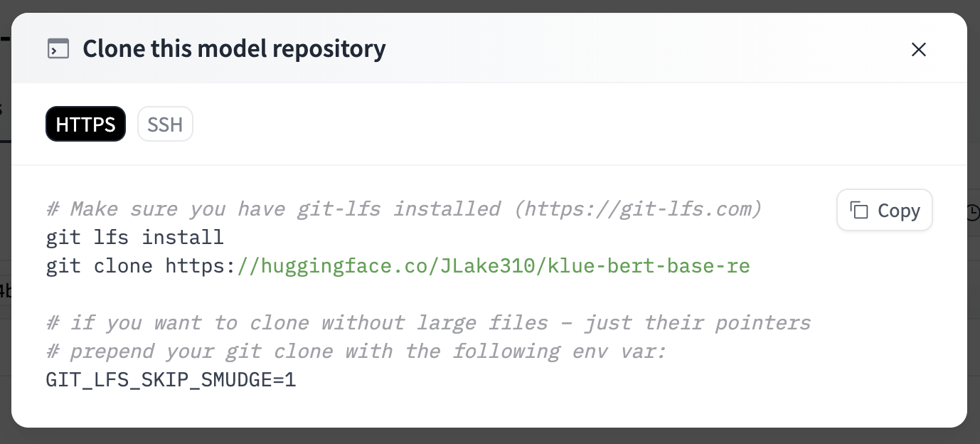Click the 'Clone this model repository' heading
This screenshot has height=444, width=980.
click(x=234, y=49)
